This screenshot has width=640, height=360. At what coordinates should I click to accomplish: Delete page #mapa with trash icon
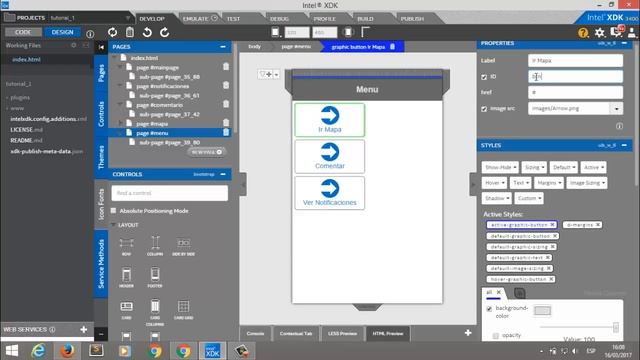226,123
